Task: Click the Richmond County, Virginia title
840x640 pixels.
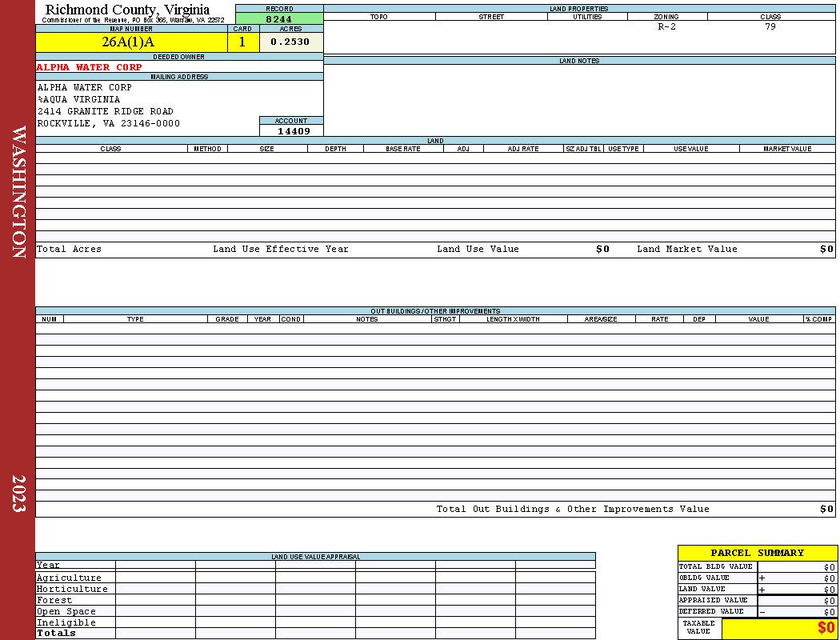Action: click(127, 9)
